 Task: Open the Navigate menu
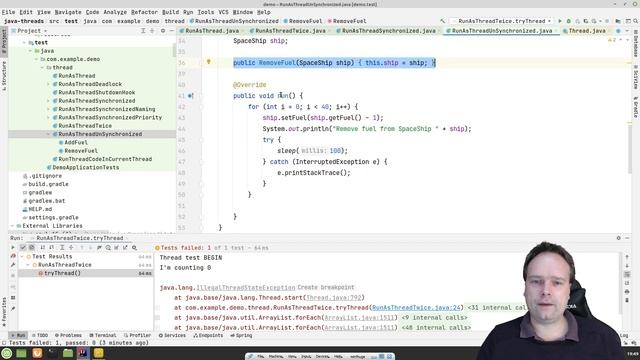pos(68,12)
